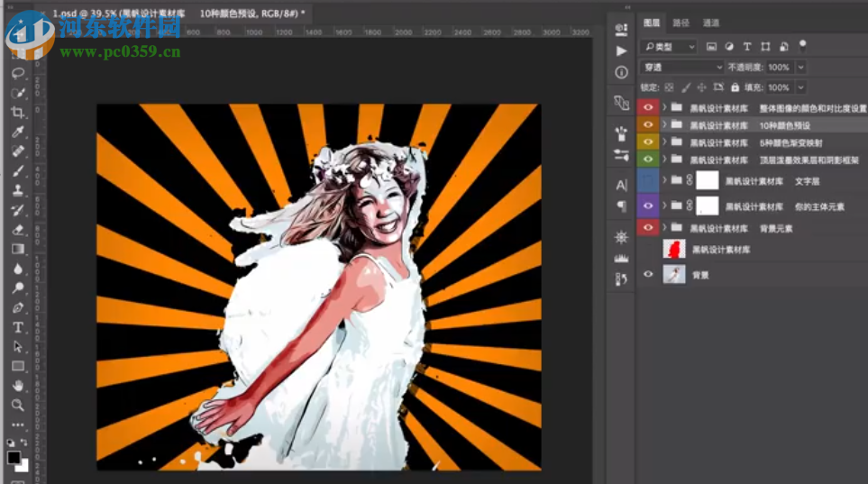Expand the 你的主体元素 group

(x=664, y=205)
